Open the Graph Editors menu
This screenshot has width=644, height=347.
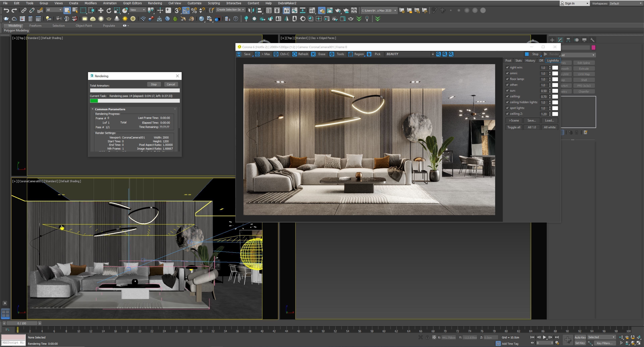click(132, 3)
